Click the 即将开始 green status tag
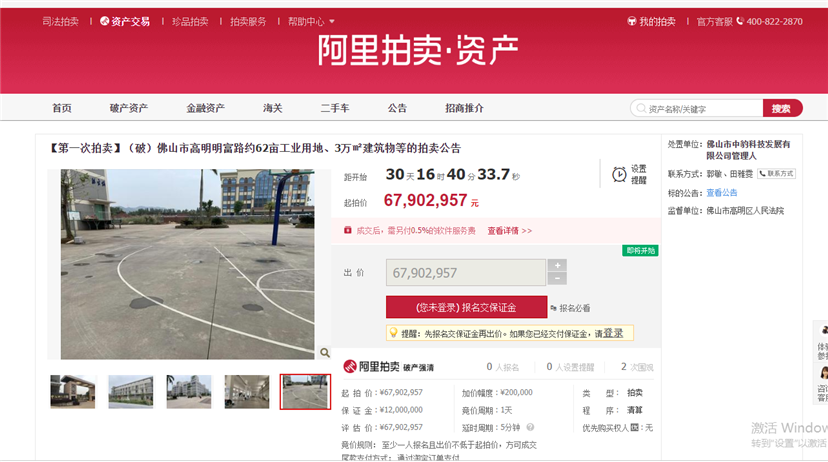 point(640,251)
